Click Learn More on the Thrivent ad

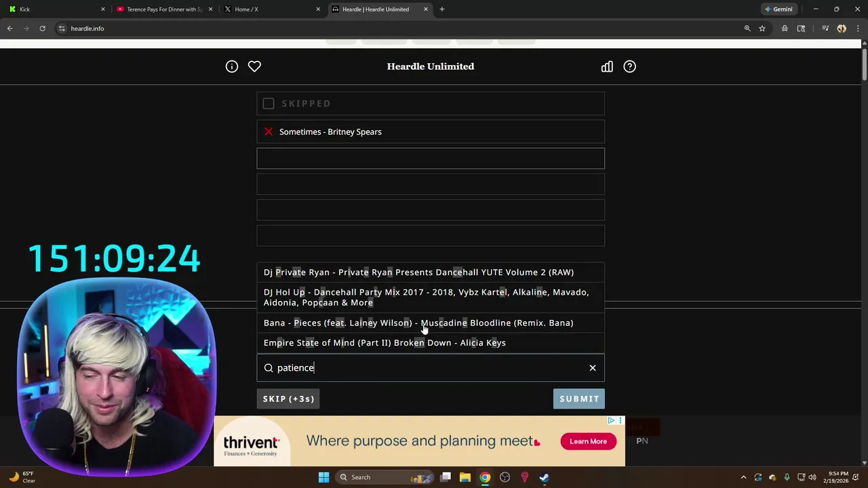[x=588, y=441]
